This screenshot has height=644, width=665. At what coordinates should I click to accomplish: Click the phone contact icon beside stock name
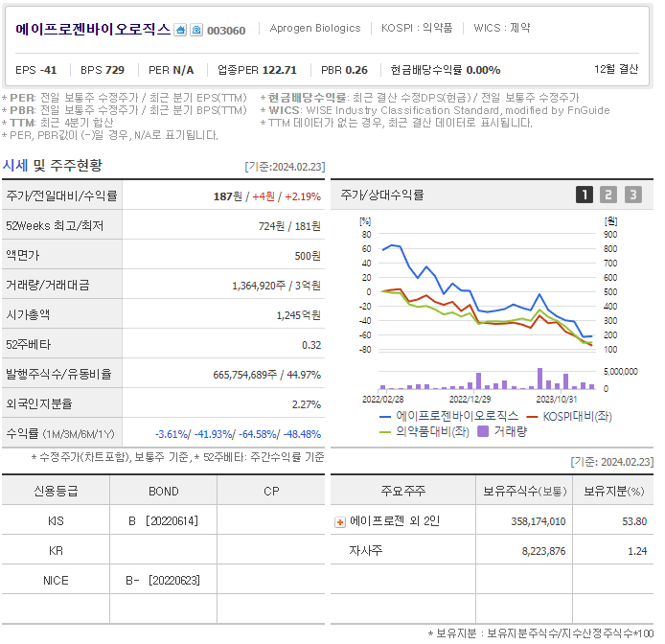(195, 30)
